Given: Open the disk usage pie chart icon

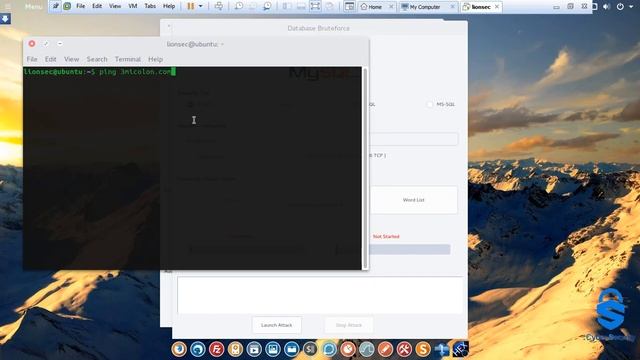Looking at the screenshot, I should pyautogui.click(x=348, y=349).
